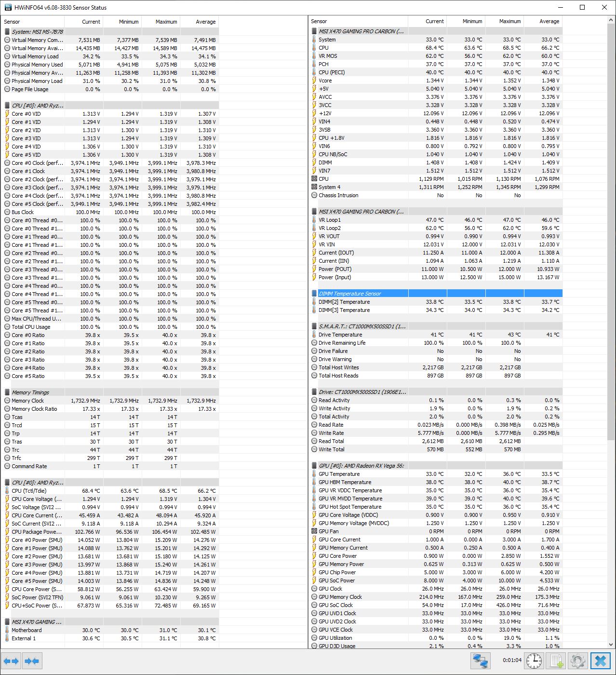Click the fan icon beside System 4
The height and width of the screenshot is (675, 616).
point(314,187)
